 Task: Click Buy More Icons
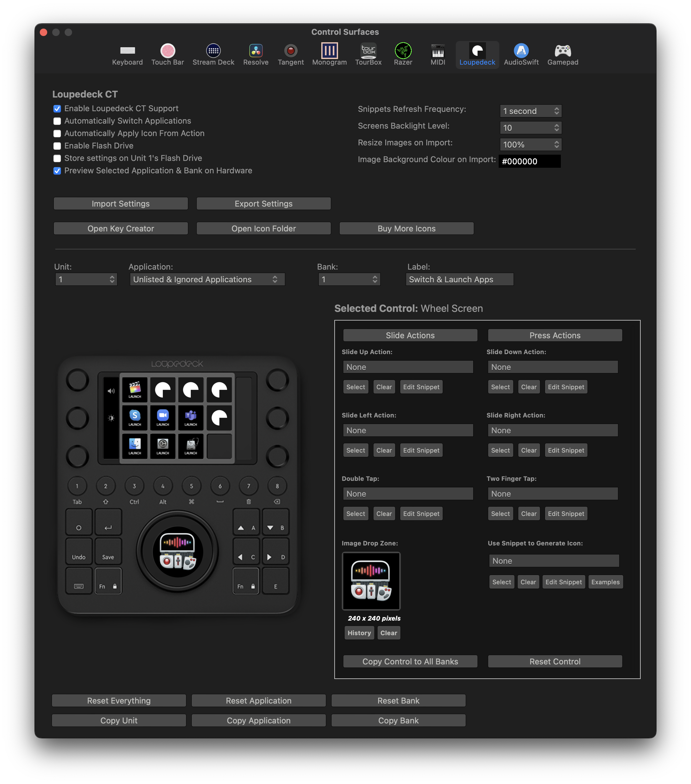(407, 229)
